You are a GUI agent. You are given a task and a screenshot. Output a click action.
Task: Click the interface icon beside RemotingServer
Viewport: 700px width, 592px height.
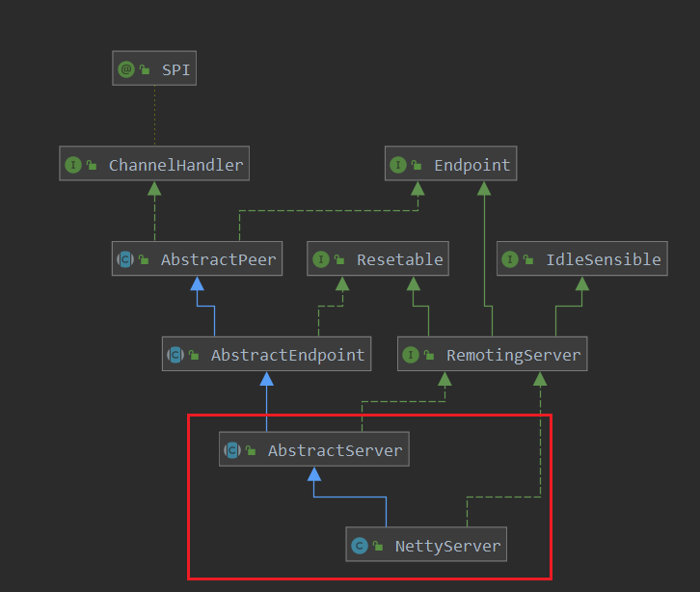click(411, 355)
